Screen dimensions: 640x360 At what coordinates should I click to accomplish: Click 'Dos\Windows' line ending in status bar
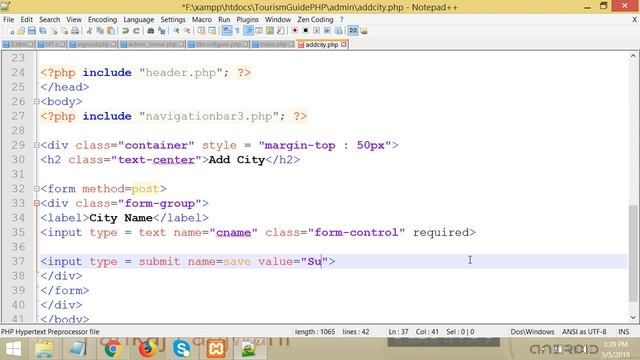click(532, 332)
